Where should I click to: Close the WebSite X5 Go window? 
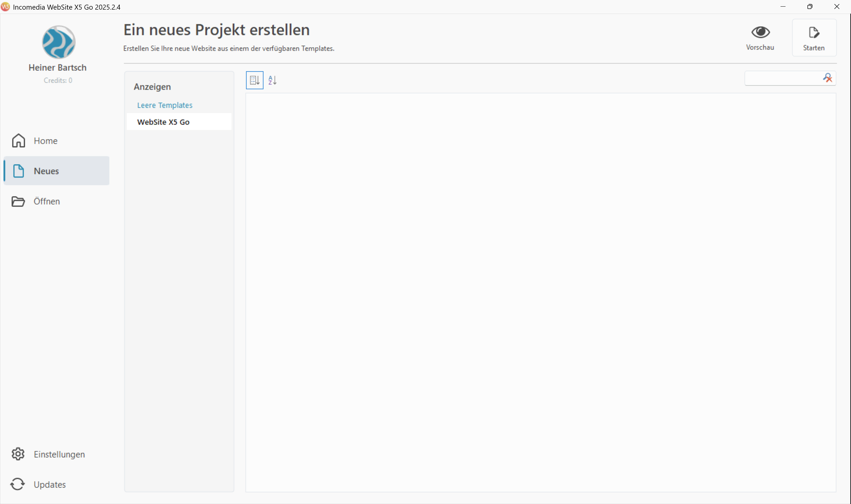tap(837, 7)
